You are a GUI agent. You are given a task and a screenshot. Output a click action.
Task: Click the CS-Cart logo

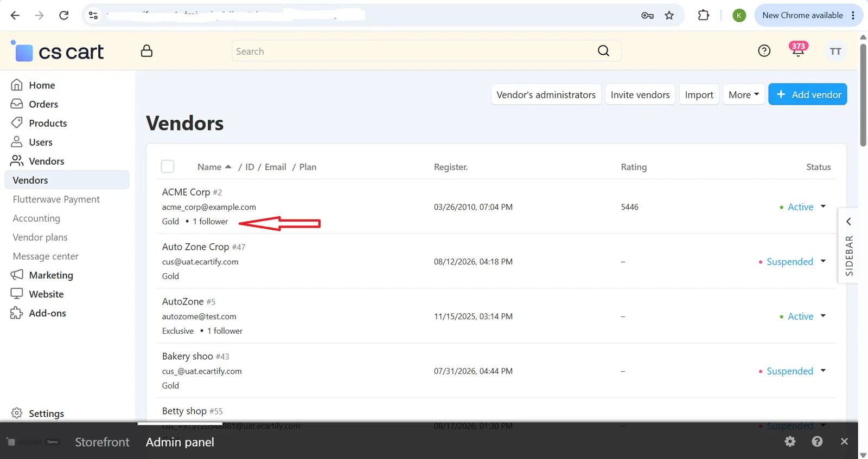[57, 51]
